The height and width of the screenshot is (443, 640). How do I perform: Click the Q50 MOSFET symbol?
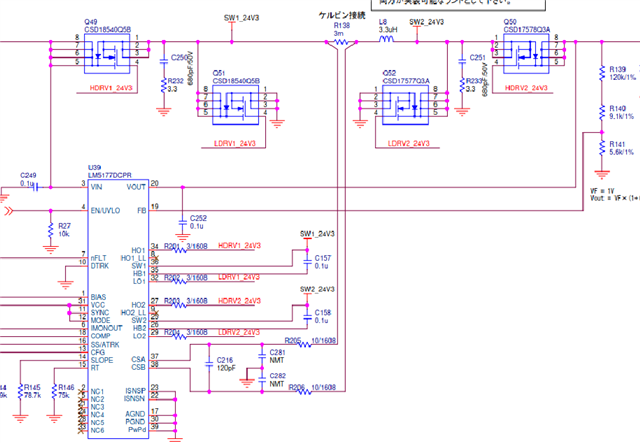526,53
